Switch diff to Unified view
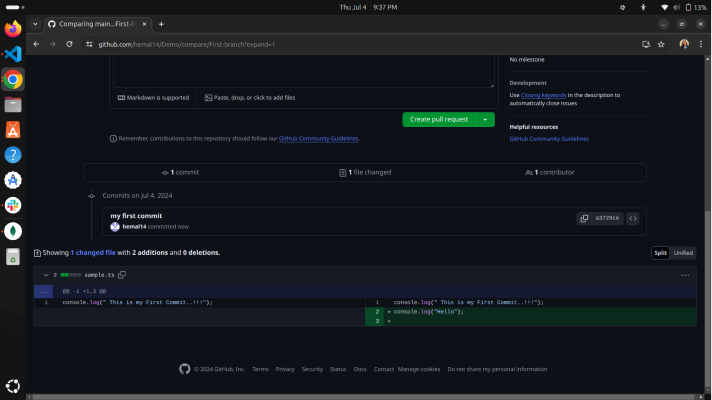 [683, 253]
